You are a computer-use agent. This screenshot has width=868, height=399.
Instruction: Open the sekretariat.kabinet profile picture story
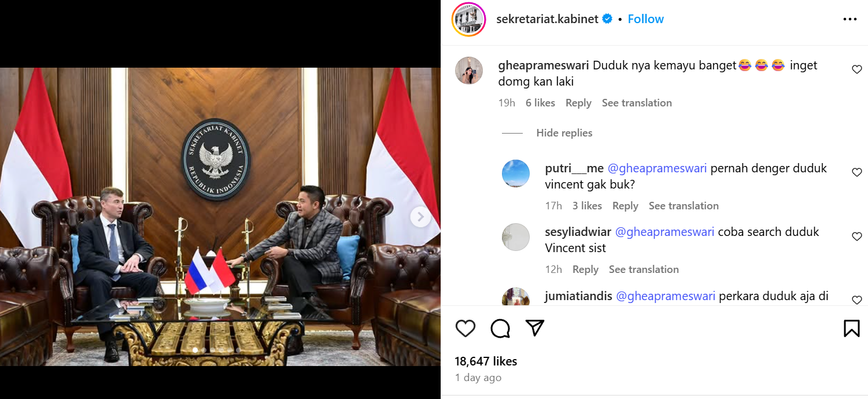[x=469, y=20]
